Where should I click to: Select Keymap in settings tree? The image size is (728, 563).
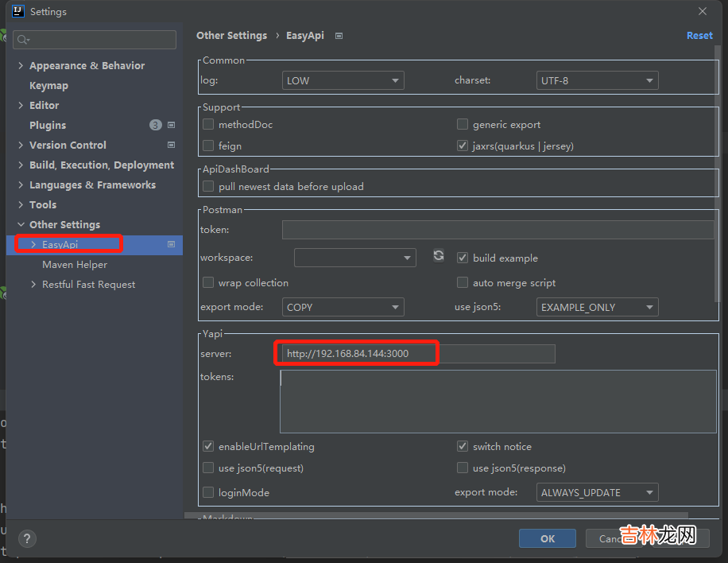(48, 86)
